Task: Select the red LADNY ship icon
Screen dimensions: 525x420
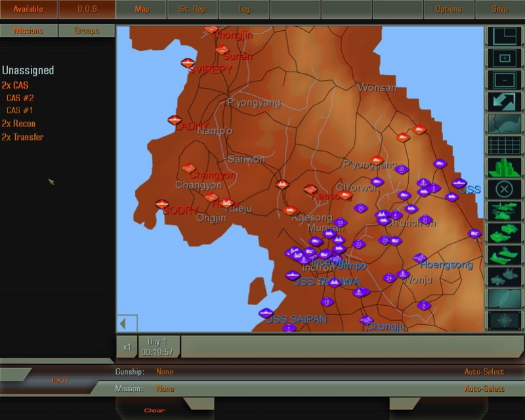Action: point(175,119)
